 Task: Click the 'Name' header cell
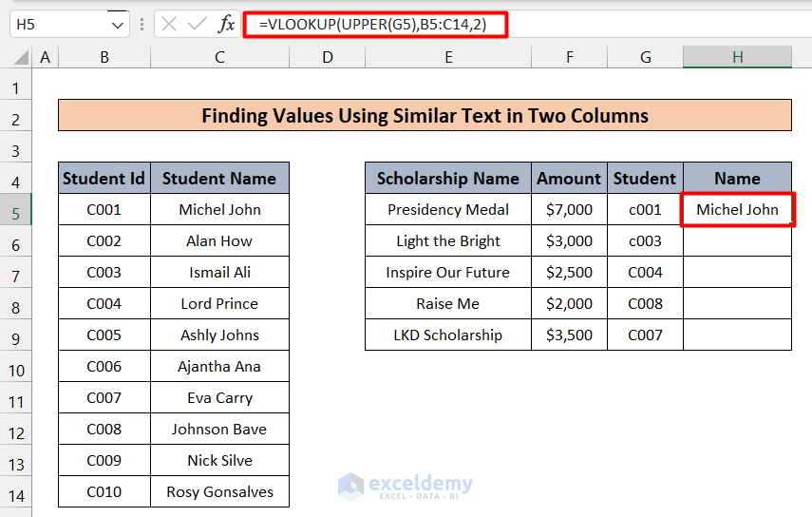[x=737, y=179]
